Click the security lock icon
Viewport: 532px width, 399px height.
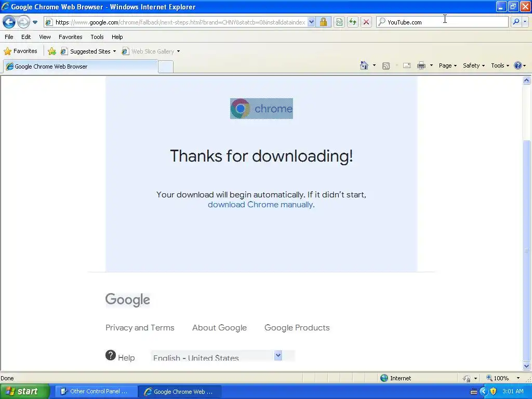323,22
